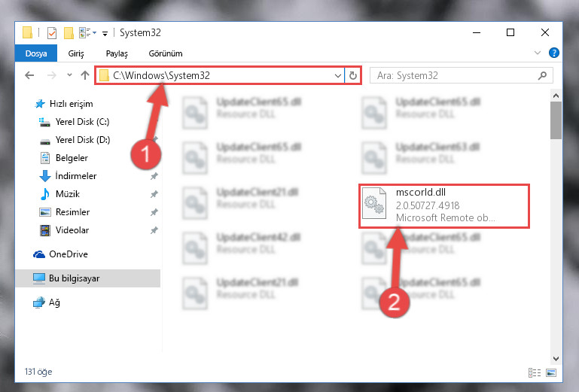Open the help question mark icon
This screenshot has width=579, height=392.
[x=554, y=53]
